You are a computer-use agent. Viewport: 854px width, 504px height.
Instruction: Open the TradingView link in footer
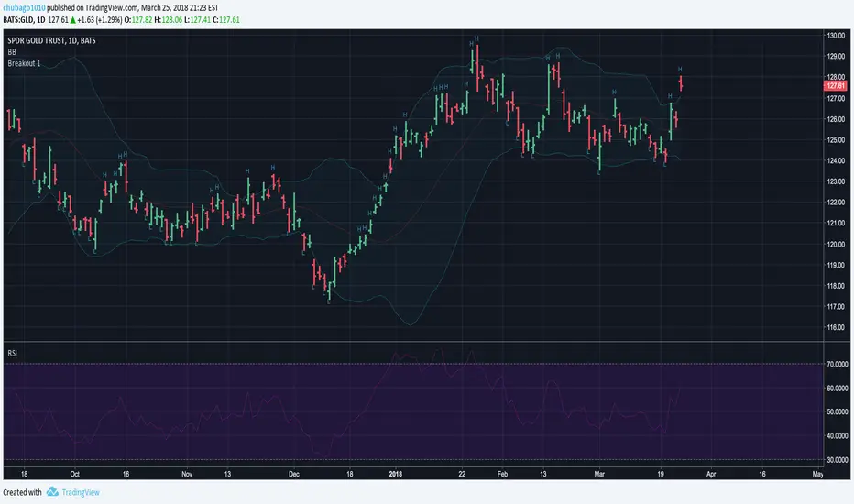(81, 492)
